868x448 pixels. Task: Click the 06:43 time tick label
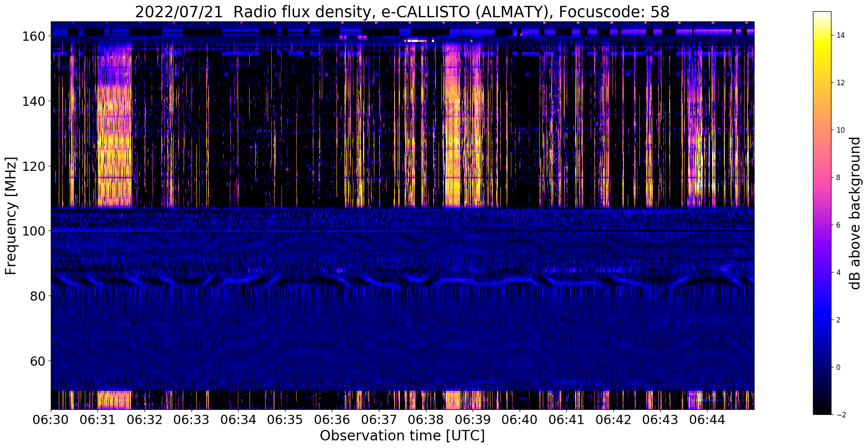pos(660,419)
